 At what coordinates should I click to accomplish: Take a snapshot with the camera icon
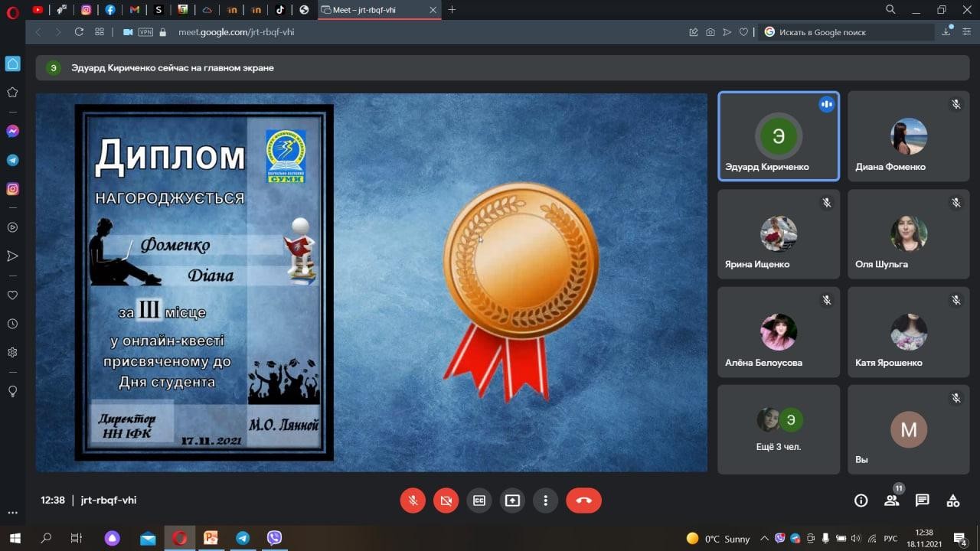click(710, 32)
